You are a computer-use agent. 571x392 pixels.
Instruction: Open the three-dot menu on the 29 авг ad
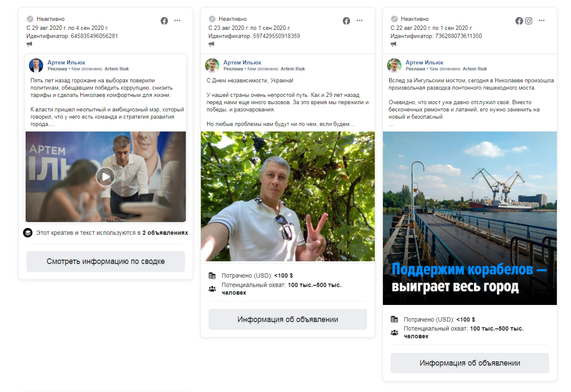pos(177,20)
